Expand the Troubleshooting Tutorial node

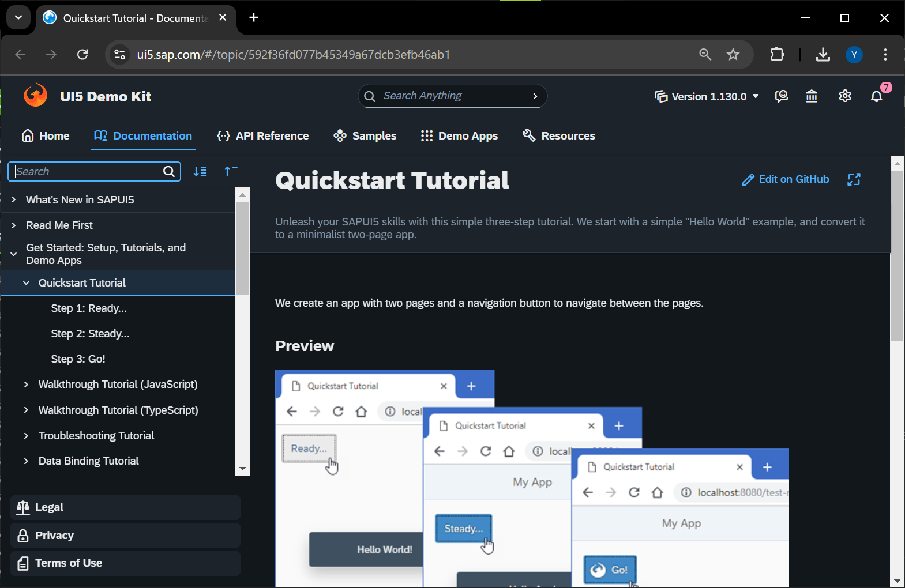point(26,435)
